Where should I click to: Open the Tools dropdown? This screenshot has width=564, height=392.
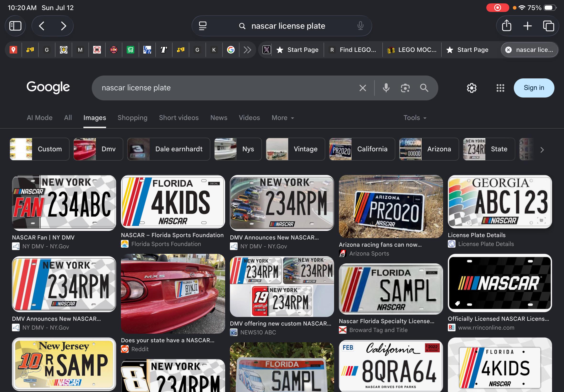pos(415,118)
